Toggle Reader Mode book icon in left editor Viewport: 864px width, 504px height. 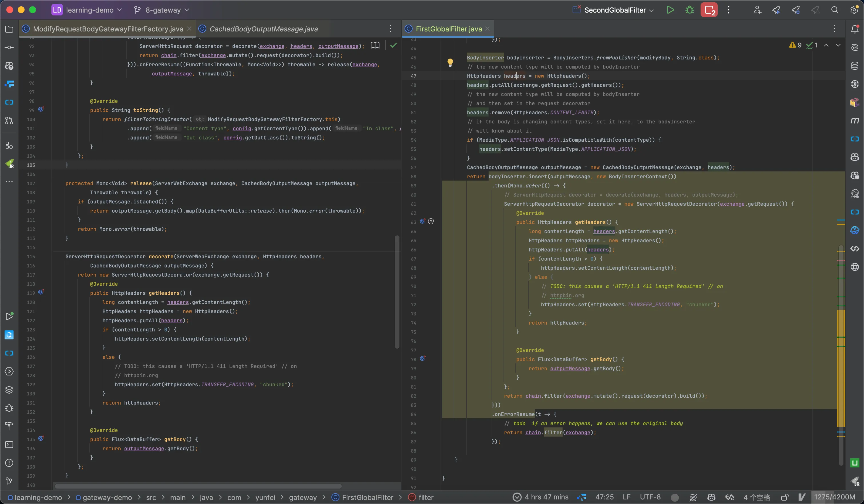375,45
